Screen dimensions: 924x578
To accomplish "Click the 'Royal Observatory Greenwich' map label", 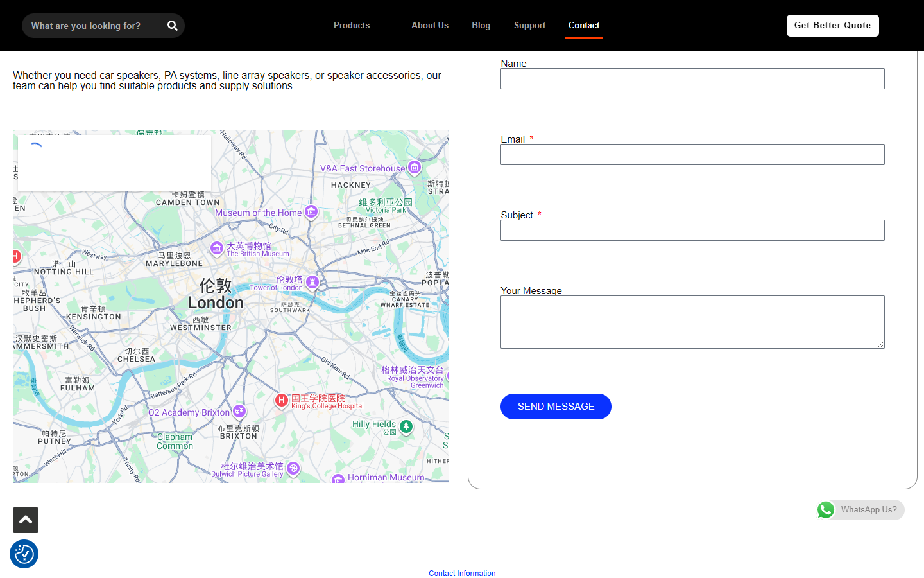I will coord(416,382).
